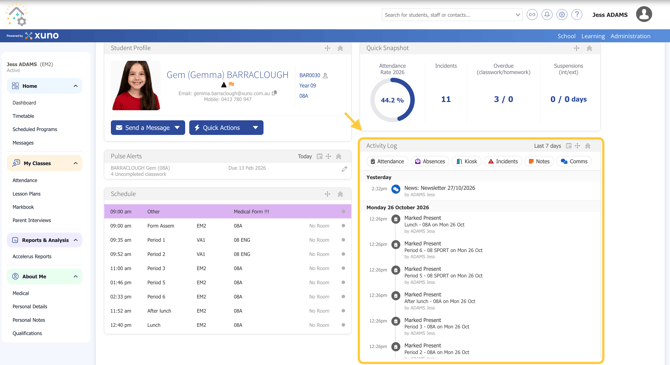This screenshot has width=670, height=365.
Task: Click the school logo at top left
Action: coord(16,15)
